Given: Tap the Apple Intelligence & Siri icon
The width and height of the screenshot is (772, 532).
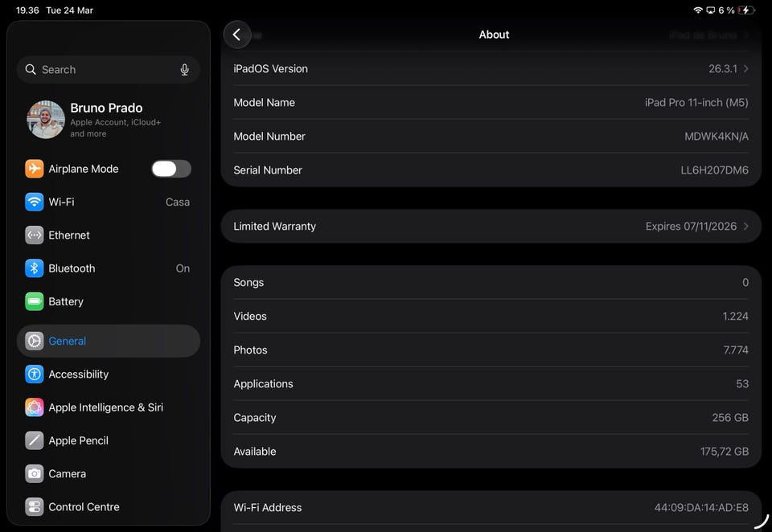Looking at the screenshot, I should (35, 407).
